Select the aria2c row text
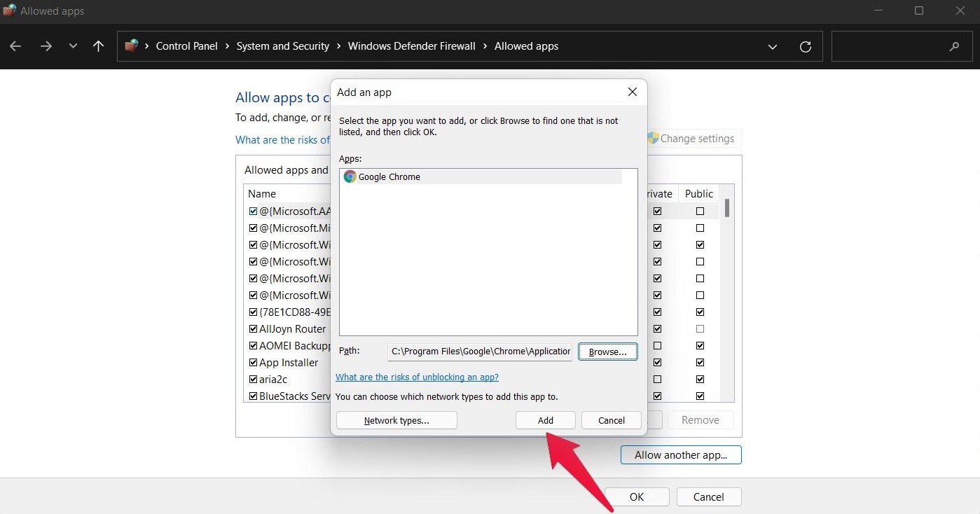The width and height of the screenshot is (980, 514). click(x=273, y=380)
